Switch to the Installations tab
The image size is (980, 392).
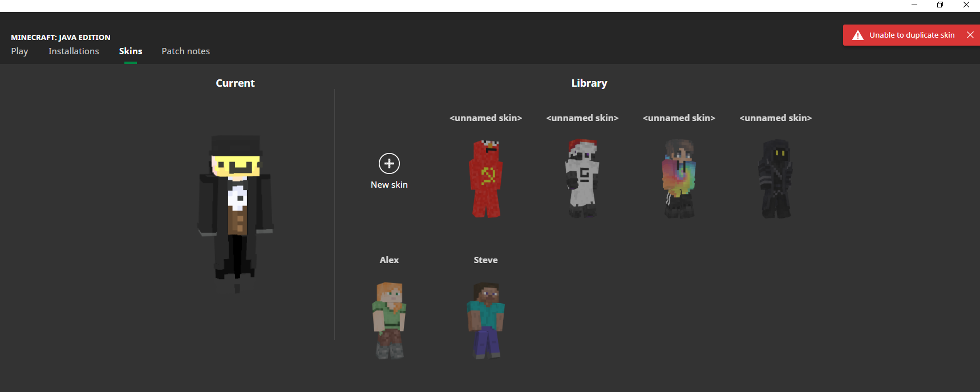74,51
